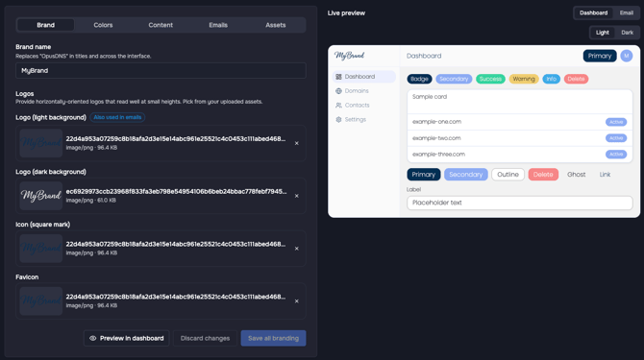644x360 pixels.
Task: Click Active badge for example-three.com
Action: click(616, 155)
